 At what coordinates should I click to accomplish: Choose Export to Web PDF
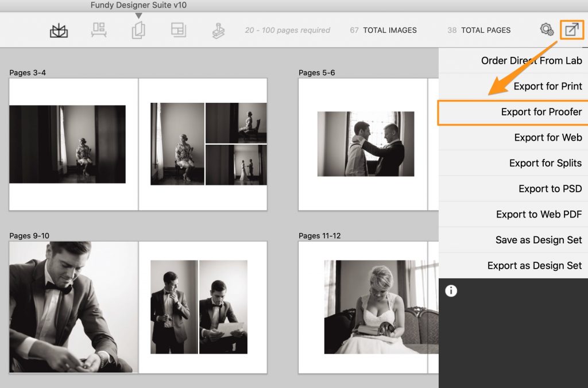513,214
